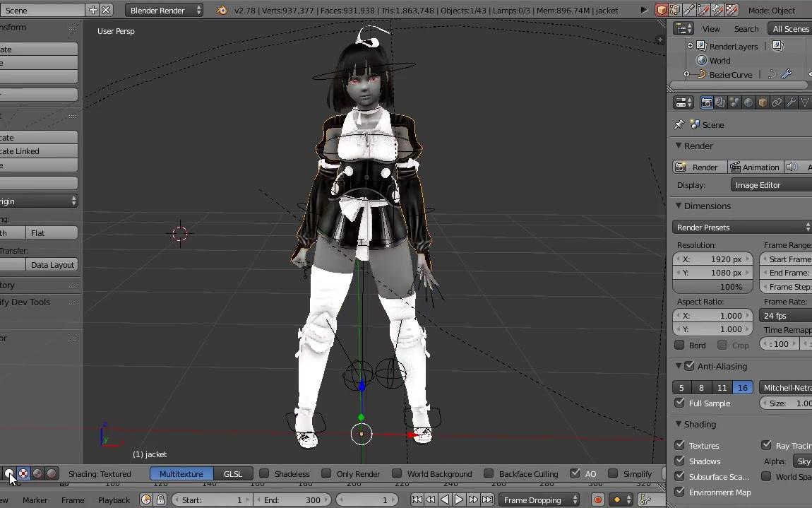Open Scene properties tab icon

coord(734,102)
